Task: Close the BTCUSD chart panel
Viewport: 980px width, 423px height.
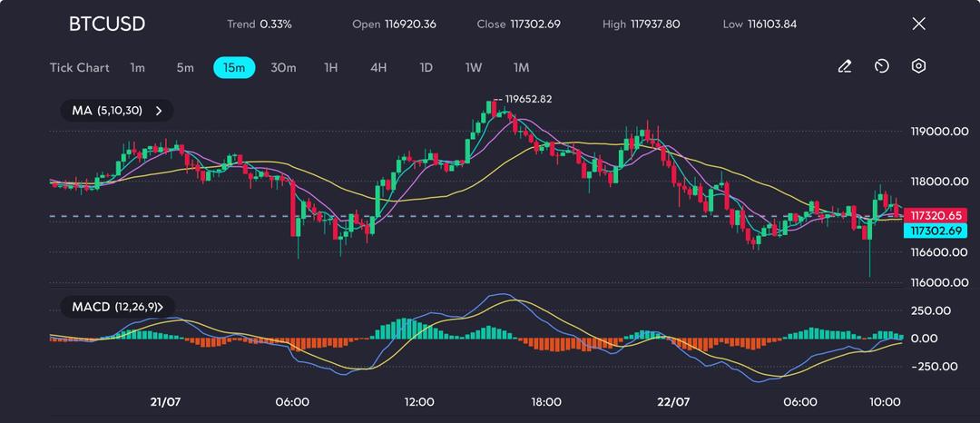Action: pos(918,24)
